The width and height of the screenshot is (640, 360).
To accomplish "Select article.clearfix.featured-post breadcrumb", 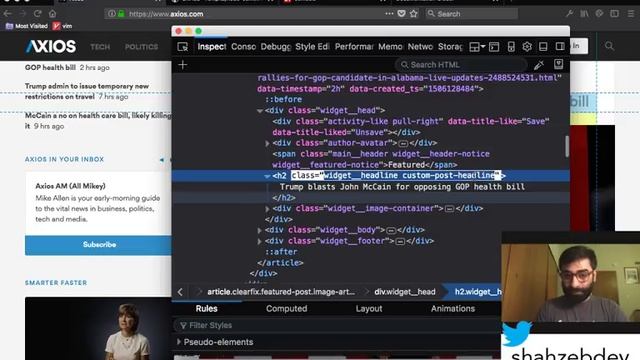I will click(x=281, y=292).
